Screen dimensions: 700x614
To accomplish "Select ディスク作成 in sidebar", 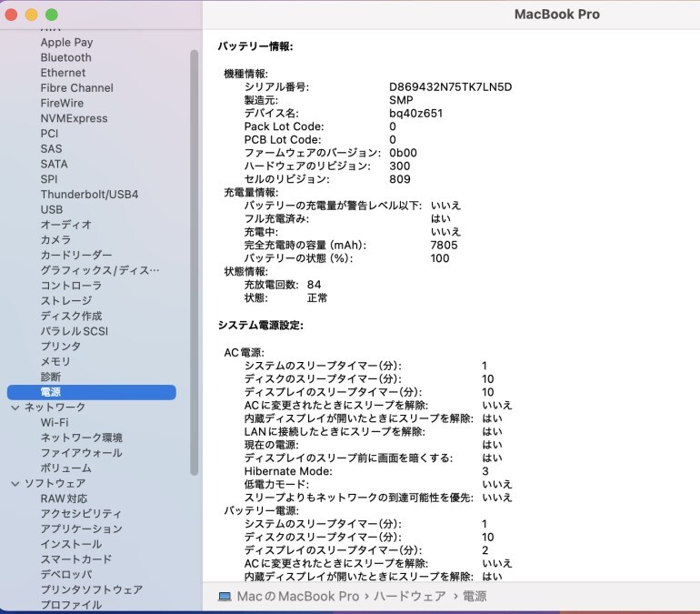I will pos(71,316).
